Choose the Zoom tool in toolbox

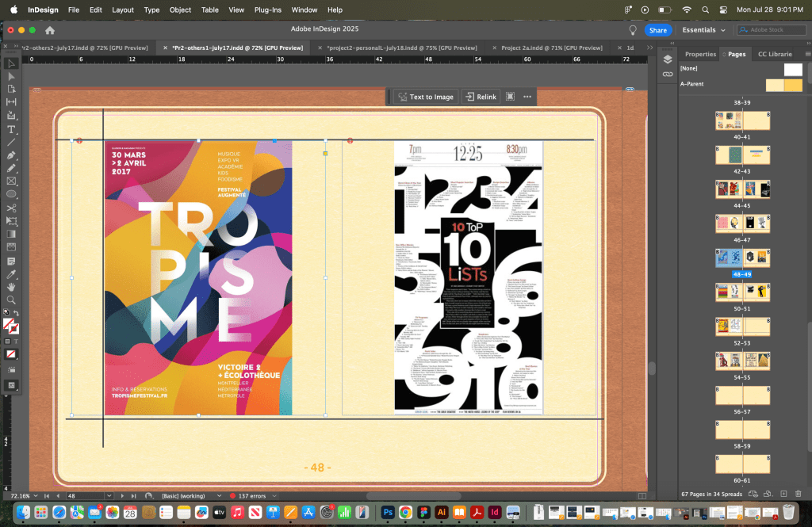[11, 300]
